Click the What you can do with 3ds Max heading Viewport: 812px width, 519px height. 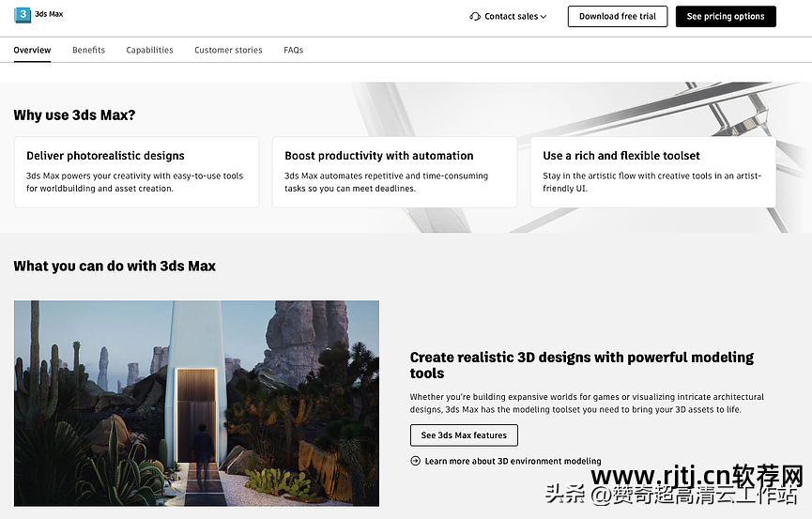[x=115, y=267]
